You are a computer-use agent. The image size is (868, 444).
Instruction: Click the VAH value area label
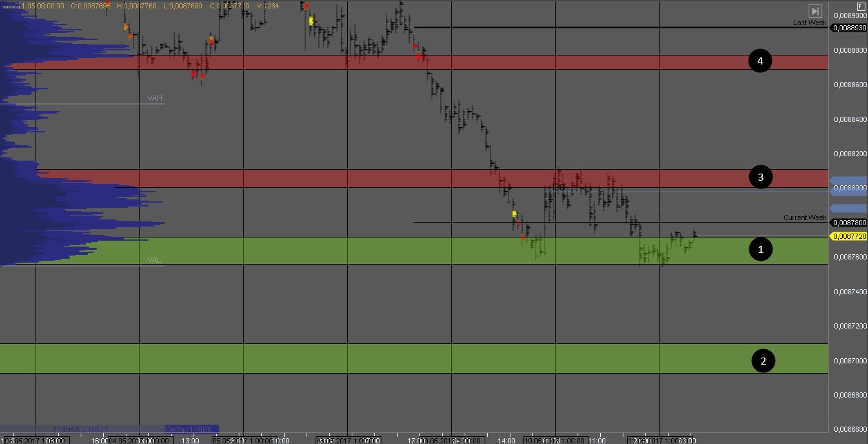tap(155, 98)
